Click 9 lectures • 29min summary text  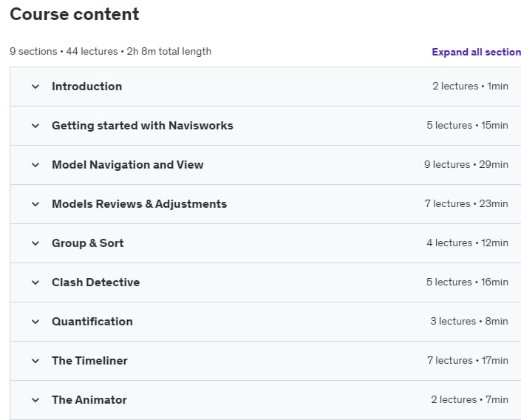(466, 165)
